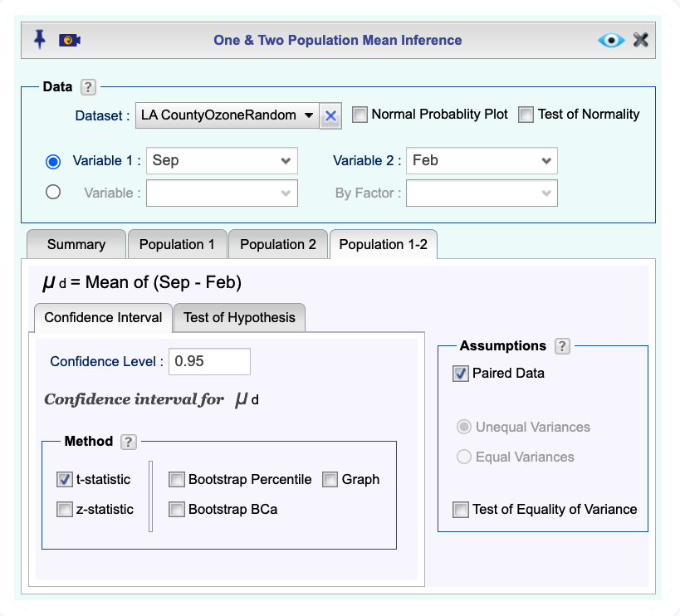Enable Normal Probability Plot checkbox
680x616 pixels.
[x=360, y=115]
